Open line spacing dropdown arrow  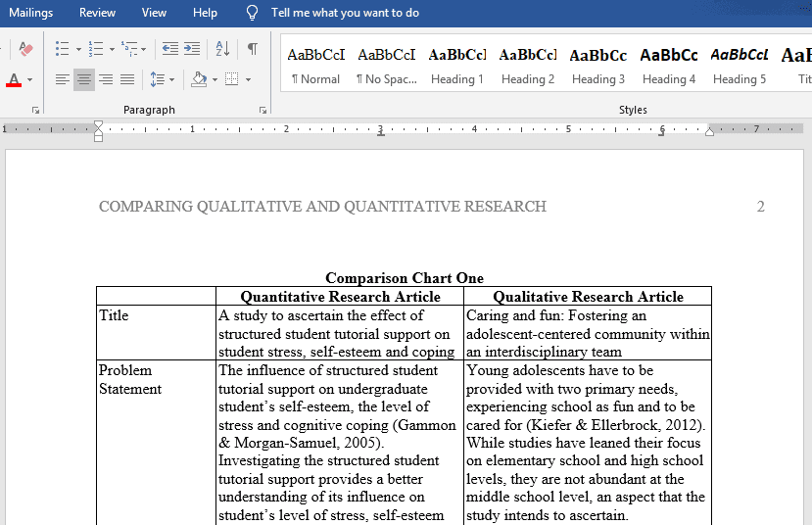172,79
